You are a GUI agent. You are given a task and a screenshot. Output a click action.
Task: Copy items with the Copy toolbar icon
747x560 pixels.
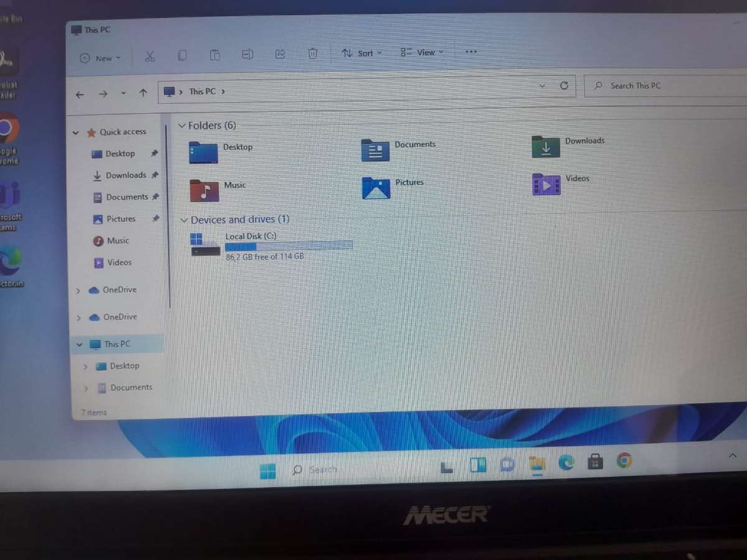pyautogui.click(x=182, y=55)
